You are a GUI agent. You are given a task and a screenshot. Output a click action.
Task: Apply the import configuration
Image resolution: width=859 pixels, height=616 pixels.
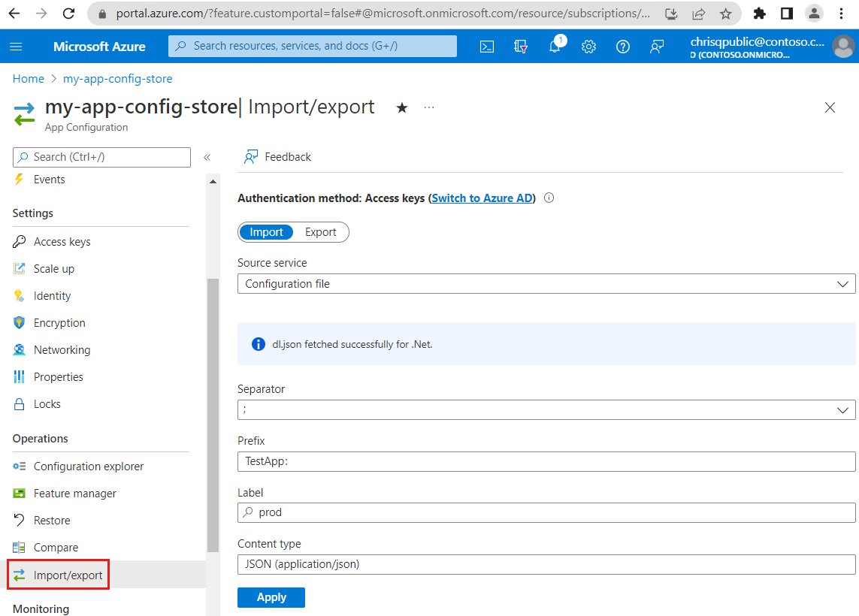click(x=271, y=597)
